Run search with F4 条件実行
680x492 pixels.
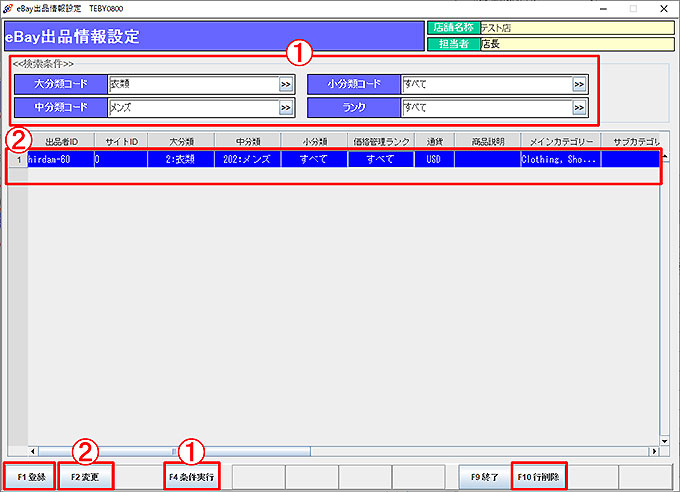[x=192, y=476]
